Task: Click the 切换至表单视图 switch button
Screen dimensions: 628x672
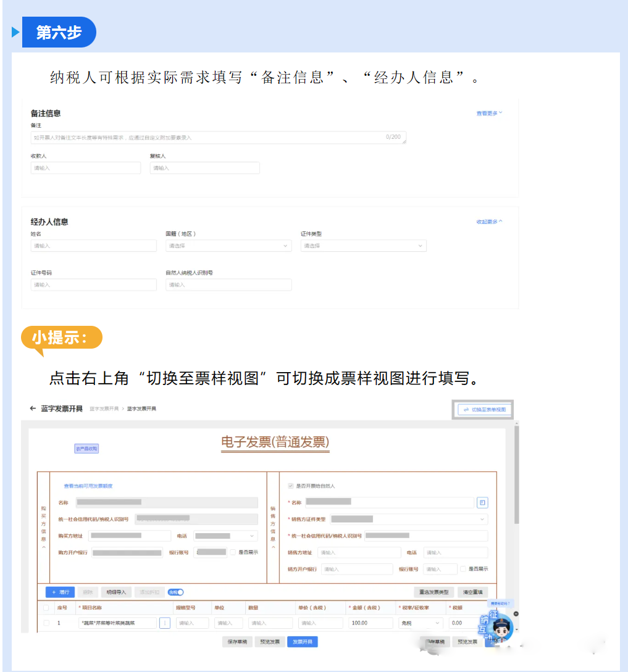Action: 485,409
